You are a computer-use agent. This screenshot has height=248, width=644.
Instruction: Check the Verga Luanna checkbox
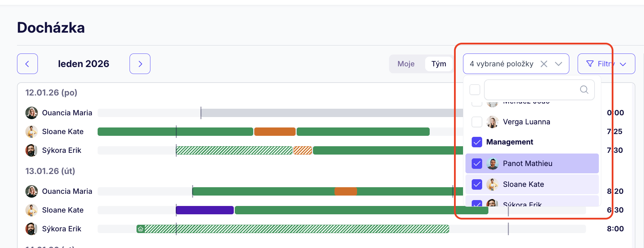click(477, 122)
